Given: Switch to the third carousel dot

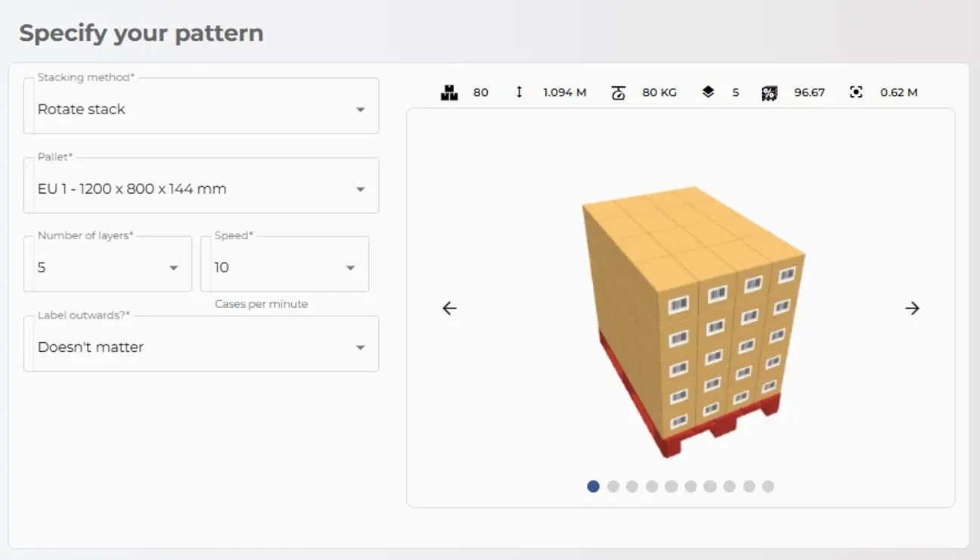Looking at the screenshot, I should click(x=632, y=487).
